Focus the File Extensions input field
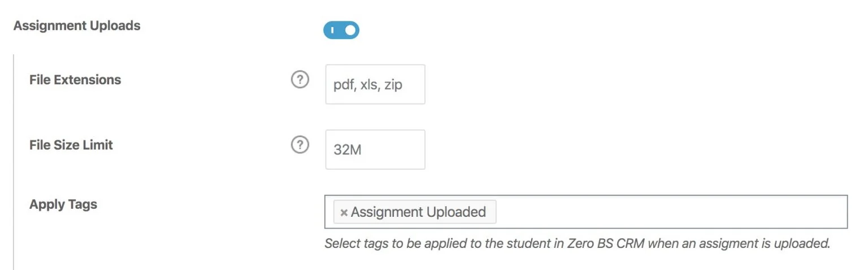Viewport: 868px width, 270px height. 375,84
